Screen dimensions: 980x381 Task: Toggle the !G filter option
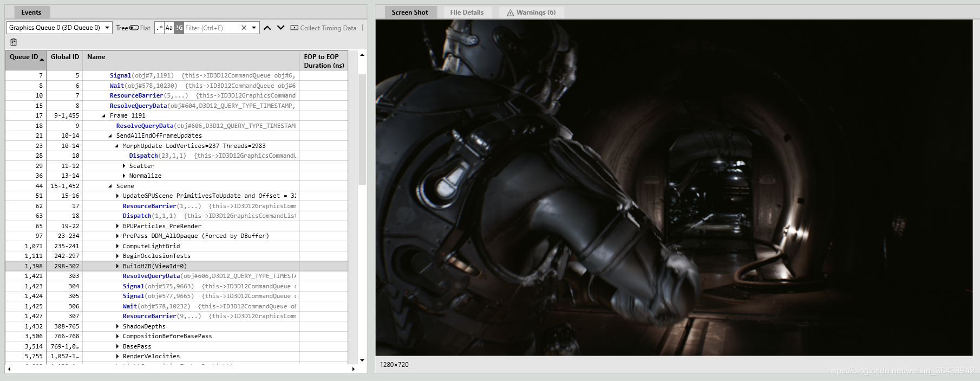click(x=179, y=28)
